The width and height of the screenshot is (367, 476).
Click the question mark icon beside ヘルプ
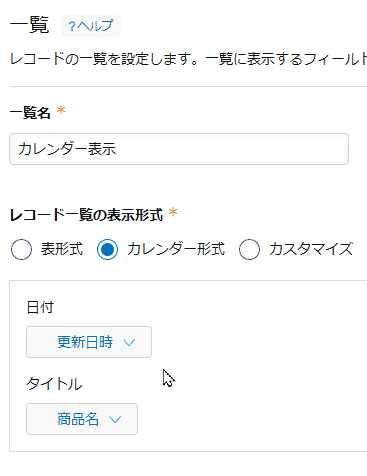pos(72,26)
